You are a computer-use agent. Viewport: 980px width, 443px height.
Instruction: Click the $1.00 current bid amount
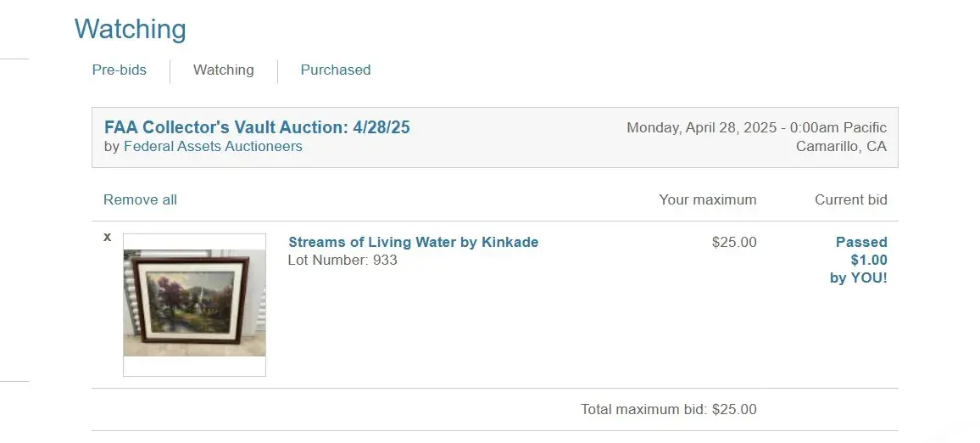869,260
